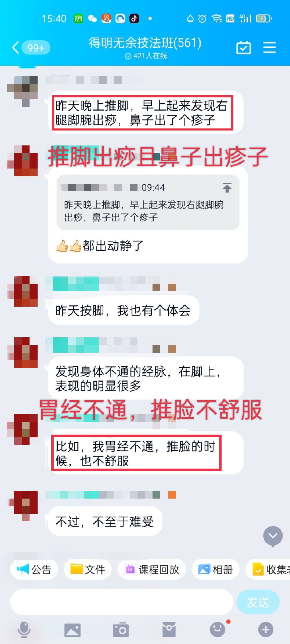The width and height of the screenshot is (290, 644).
Task: Open the camera icon in bottom bar
Action: pos(121,630)
